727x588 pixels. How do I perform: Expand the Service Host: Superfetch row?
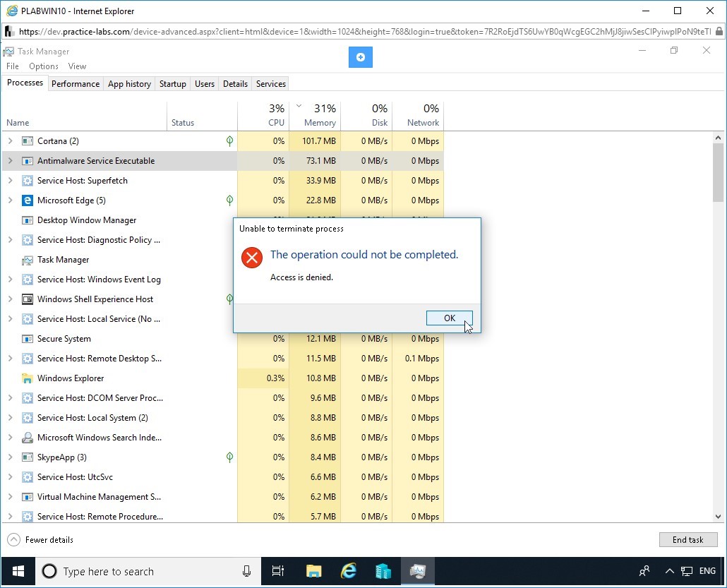(10, 181)
